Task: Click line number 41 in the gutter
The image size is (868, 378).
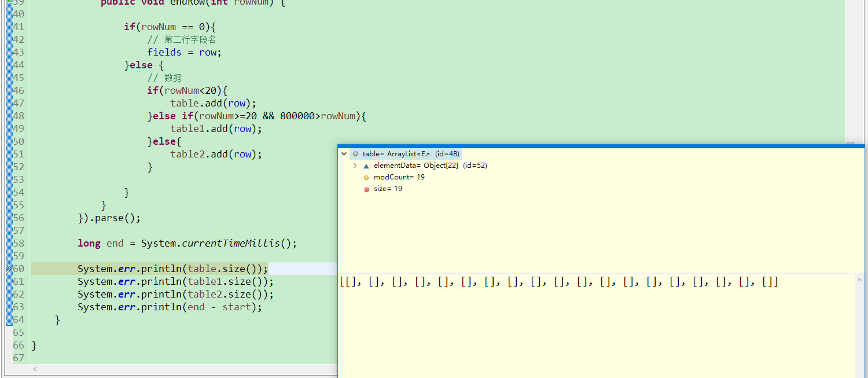Action: tap(19, 27)
